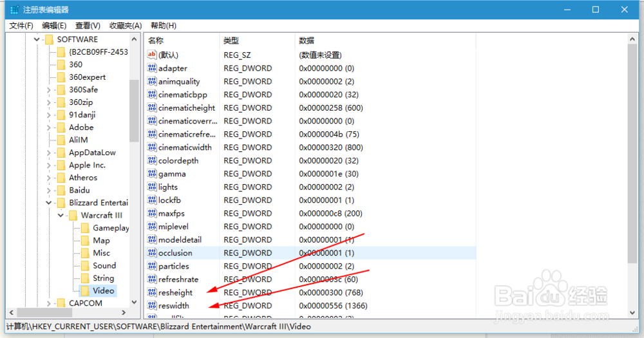Click the value list scroll down arrow
644x338 pixels.
click(x=632, y=313)
